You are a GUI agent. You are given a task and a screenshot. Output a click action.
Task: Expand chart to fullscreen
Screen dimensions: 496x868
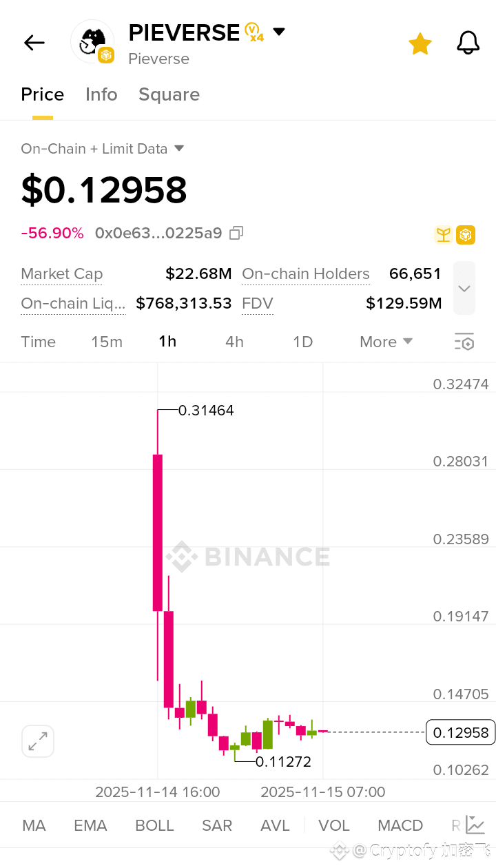[38, 741]
